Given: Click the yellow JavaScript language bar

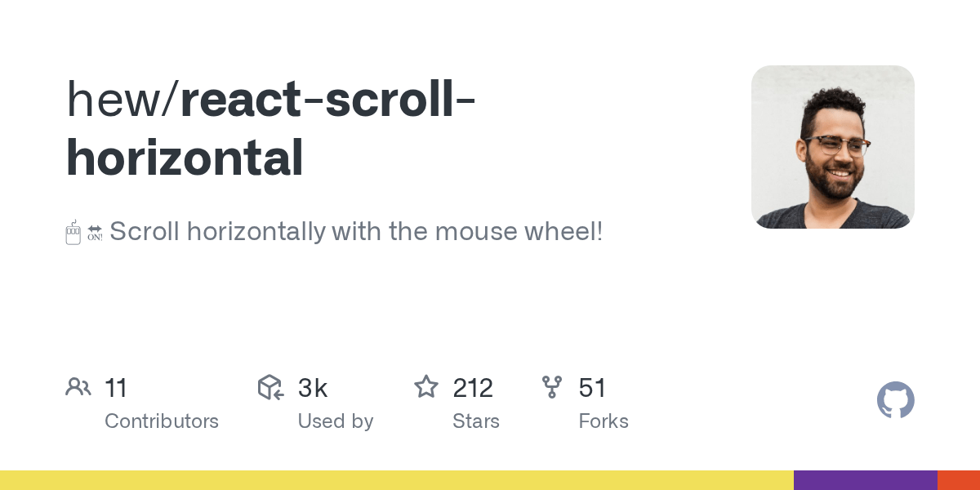Looking at the screenshot, I should pyautogui.click(x=396, y=480).
